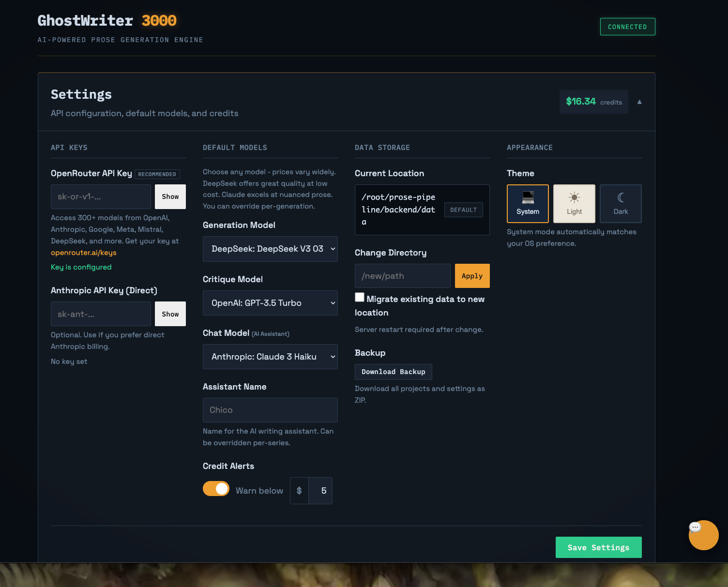Choose the Light theme with sun icon
Image resolution: width=728 pixels, height=587 pixels.
tap(574, 203)
